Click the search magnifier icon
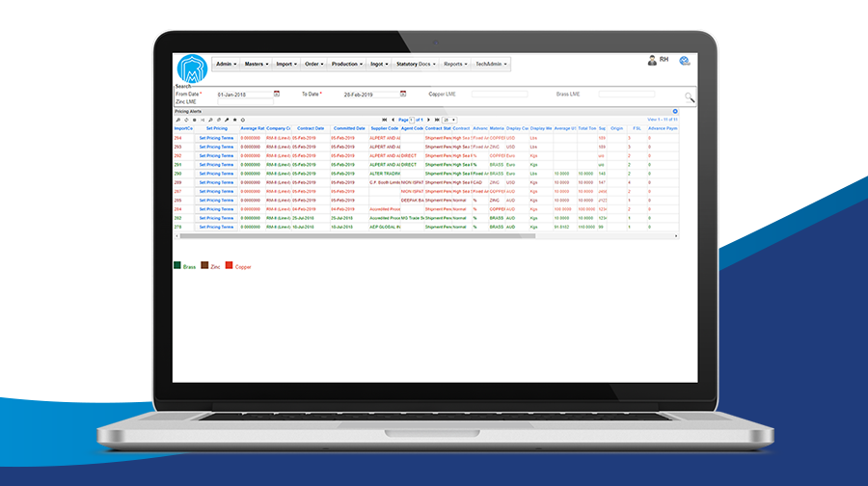 (x=689, y=97)
